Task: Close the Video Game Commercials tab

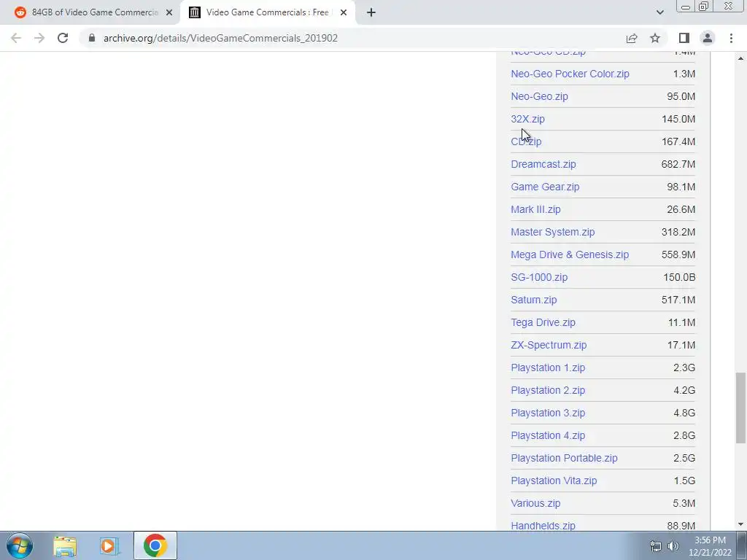Action: click(x=344, y=12)
